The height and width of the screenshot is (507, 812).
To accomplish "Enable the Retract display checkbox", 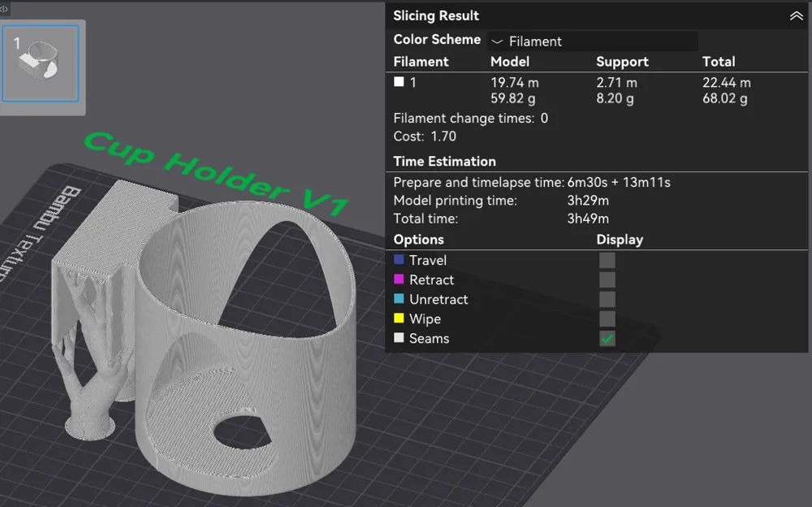I will (607, 280).
